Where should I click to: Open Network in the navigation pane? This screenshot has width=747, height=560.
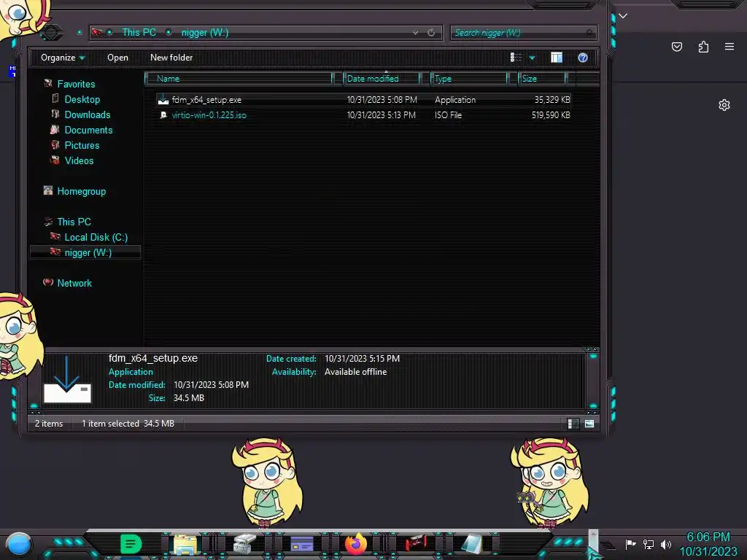[x=74, y=283]
